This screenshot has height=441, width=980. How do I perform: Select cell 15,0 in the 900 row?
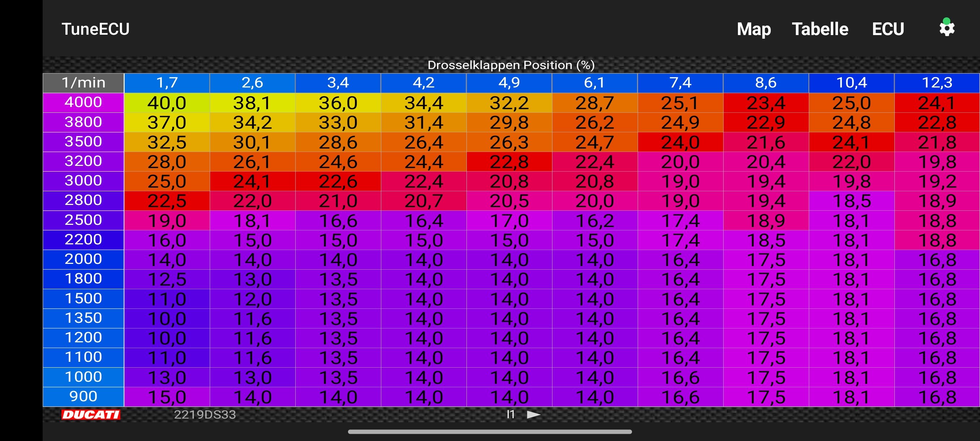tap(167, 397)
